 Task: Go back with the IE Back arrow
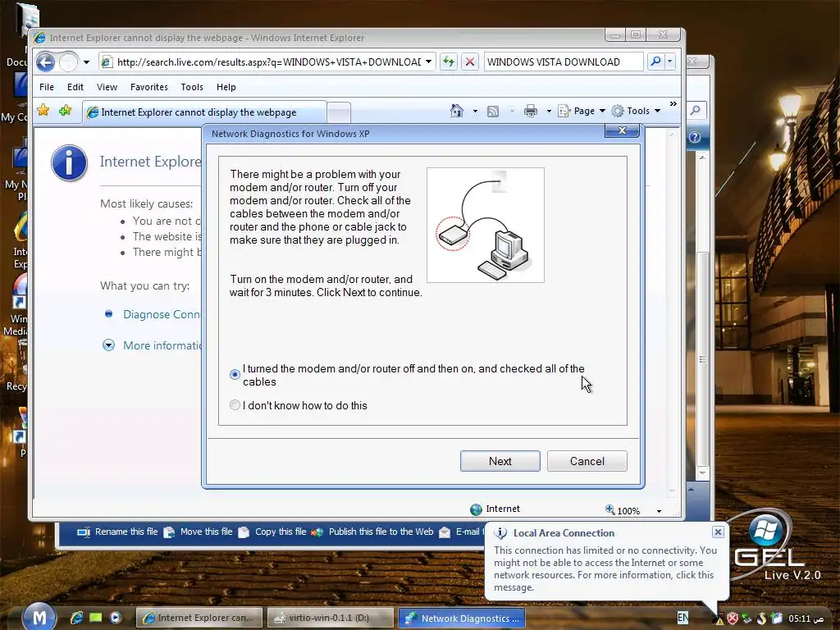click(46, 62)
